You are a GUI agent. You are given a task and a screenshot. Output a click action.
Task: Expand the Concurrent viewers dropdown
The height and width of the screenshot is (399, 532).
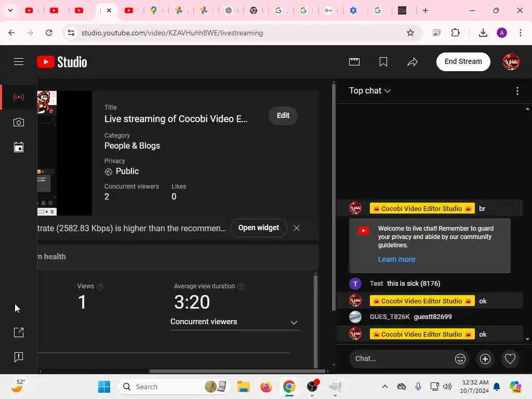coord(235,322)
